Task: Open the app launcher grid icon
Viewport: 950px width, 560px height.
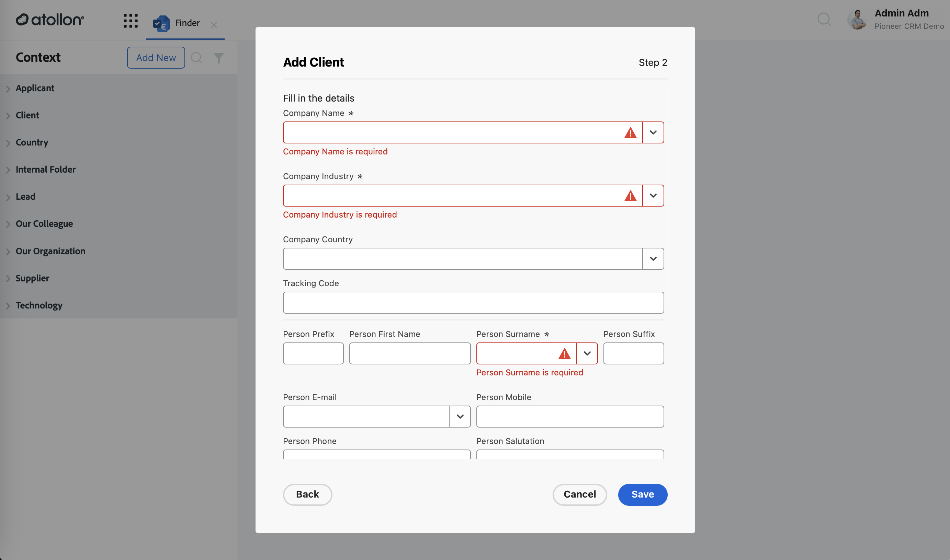Action: [131, 21]
